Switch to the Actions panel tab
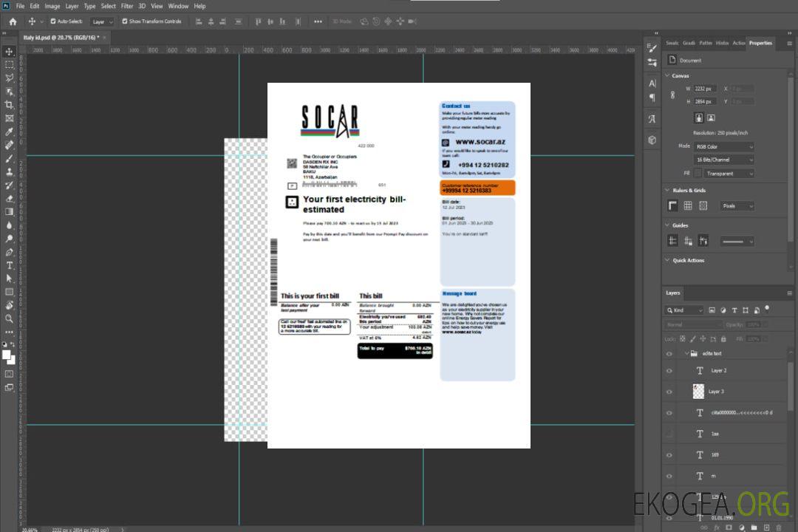The height and width of the screenshot is (532, 798). coord(738,43)
